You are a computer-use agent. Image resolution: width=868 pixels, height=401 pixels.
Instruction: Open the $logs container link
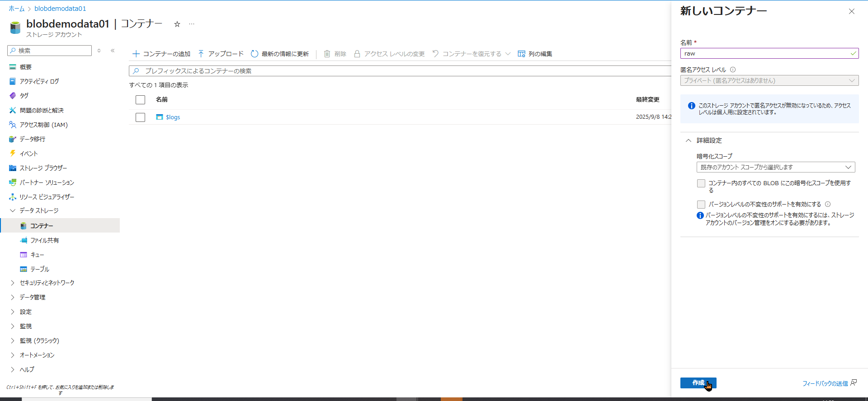173,117
